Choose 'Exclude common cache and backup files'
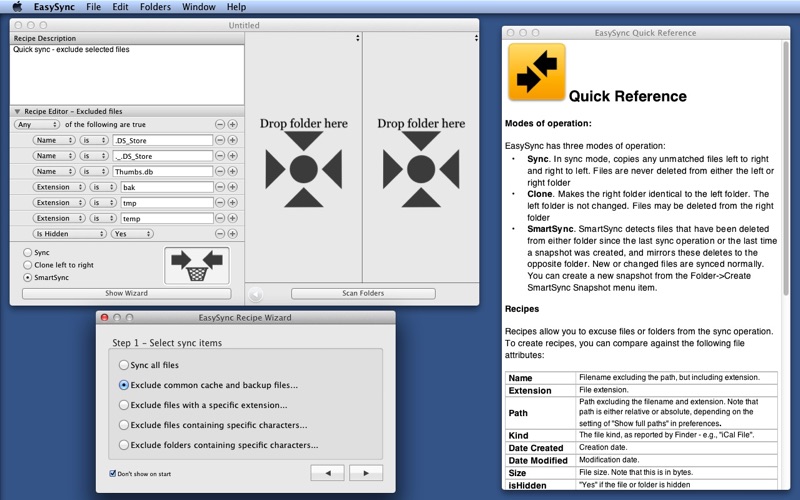Image resolution: width=800 pixels, height=500 pixels. coord(123,385)
